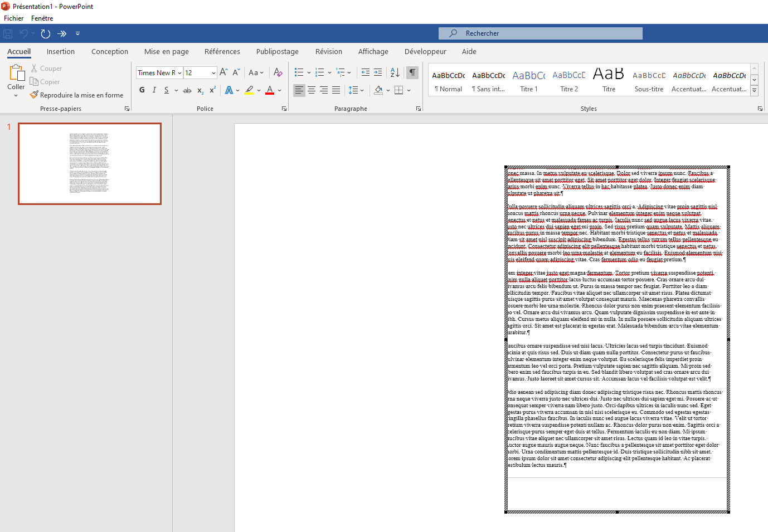Open font color dropdown arrow
The image size is (768, 532).
279,90
